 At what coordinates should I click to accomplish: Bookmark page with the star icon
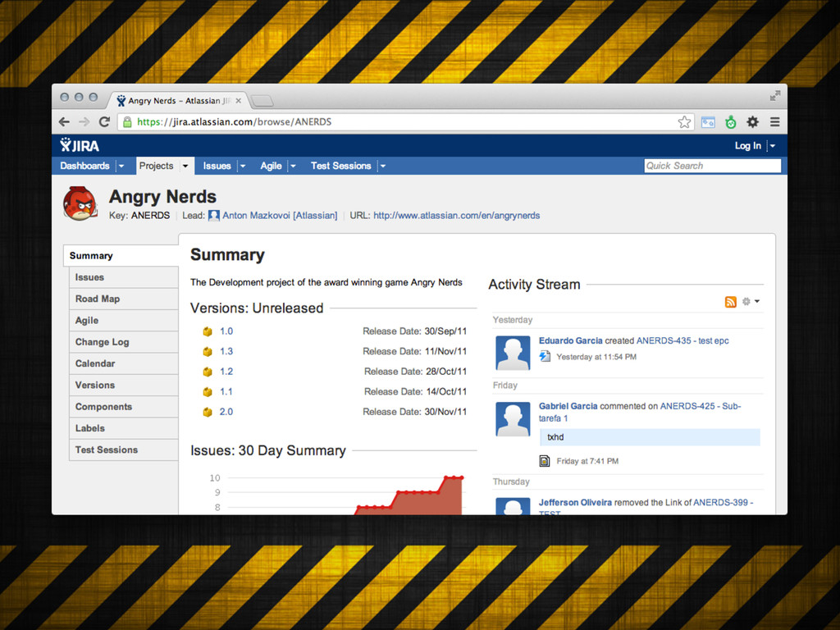coord(684,122)
